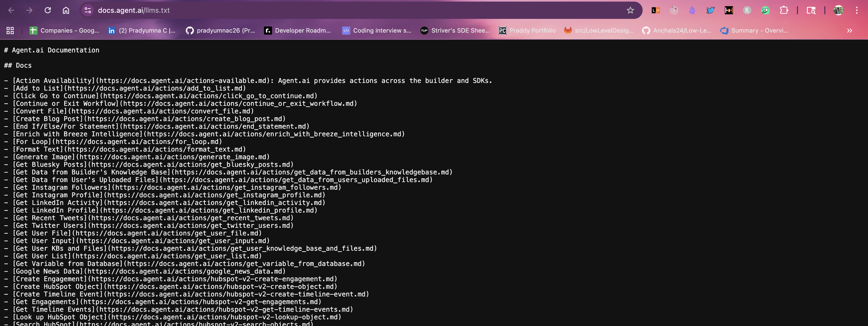This screenshot has width=868, height=326.
Task: Open the src/LowLevelDesign GitLab bookmark
Action: click(x=599, y=30)
